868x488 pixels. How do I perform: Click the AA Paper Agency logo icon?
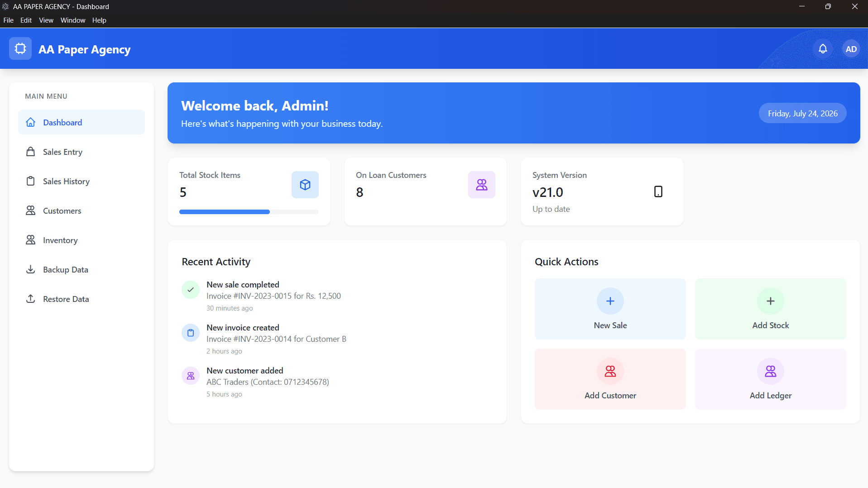coord(20,48)
